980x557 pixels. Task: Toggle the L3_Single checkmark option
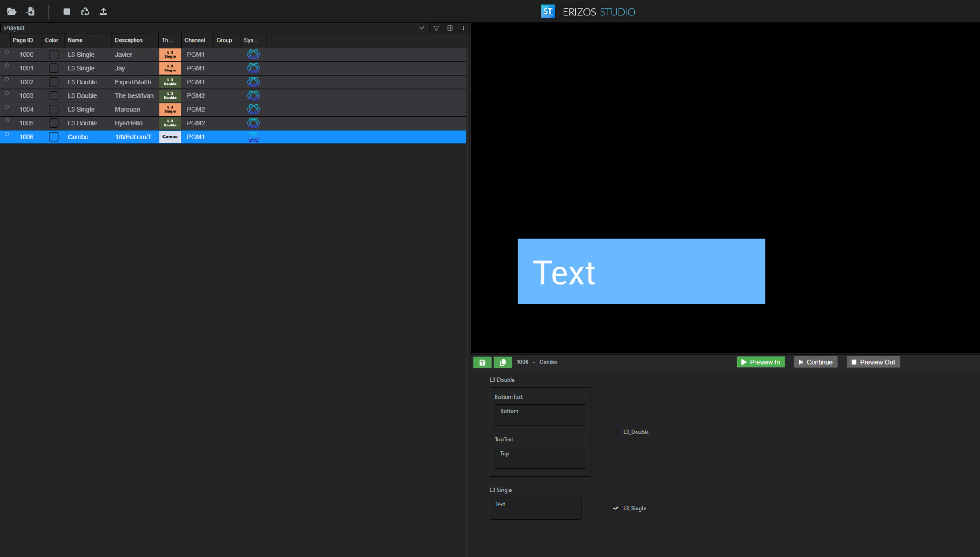point(615,508)
